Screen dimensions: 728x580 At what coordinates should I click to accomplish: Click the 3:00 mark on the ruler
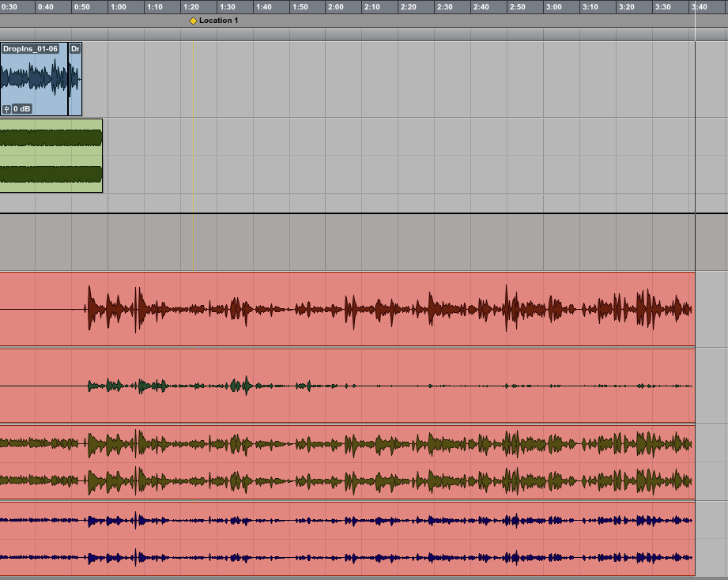click(x=553, y=7)
